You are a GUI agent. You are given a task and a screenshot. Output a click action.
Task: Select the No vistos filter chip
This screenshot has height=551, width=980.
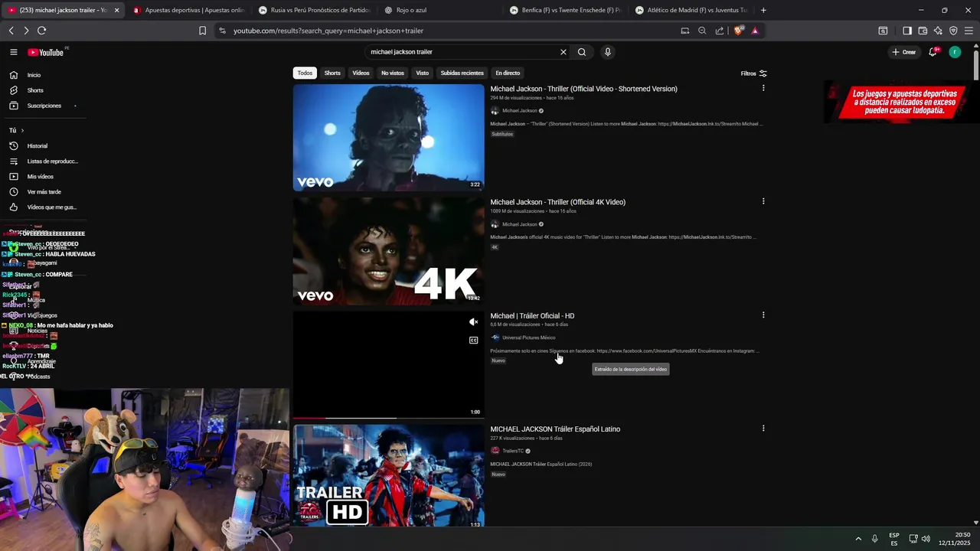[x=393, y=73]
